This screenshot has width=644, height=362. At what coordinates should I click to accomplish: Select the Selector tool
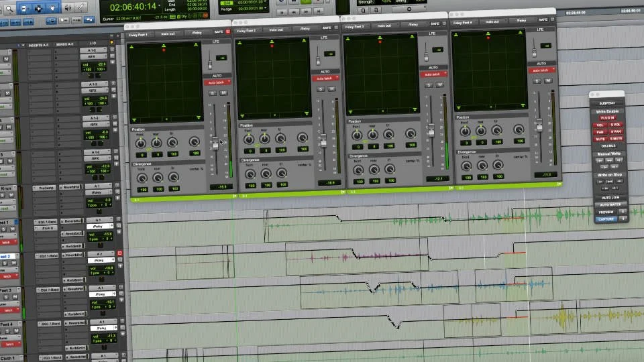tap(39, 8)
